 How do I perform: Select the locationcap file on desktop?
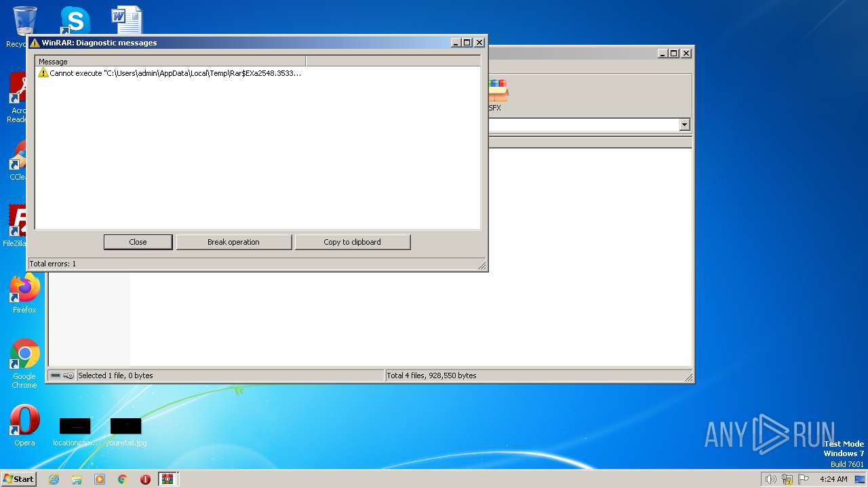75,432
